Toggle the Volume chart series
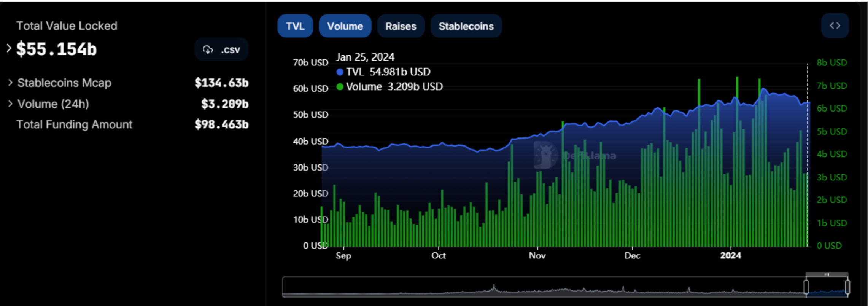 click(345, 26)
